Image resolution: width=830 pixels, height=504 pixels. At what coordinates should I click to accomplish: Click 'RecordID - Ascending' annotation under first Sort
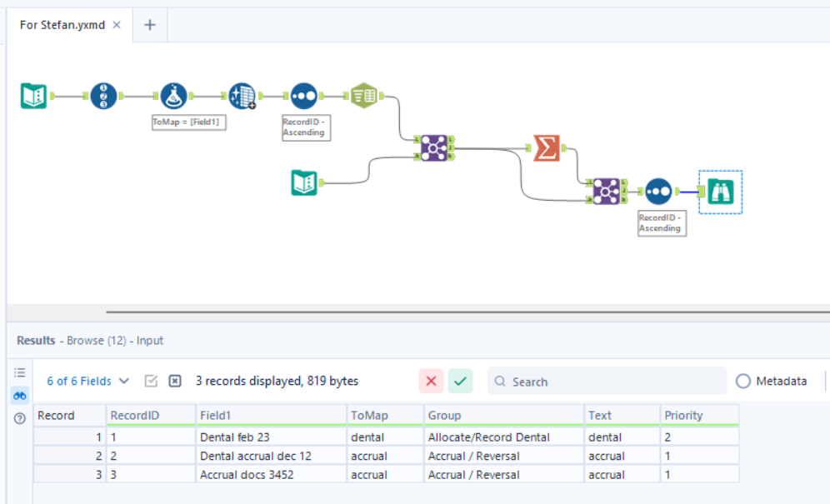306,127
